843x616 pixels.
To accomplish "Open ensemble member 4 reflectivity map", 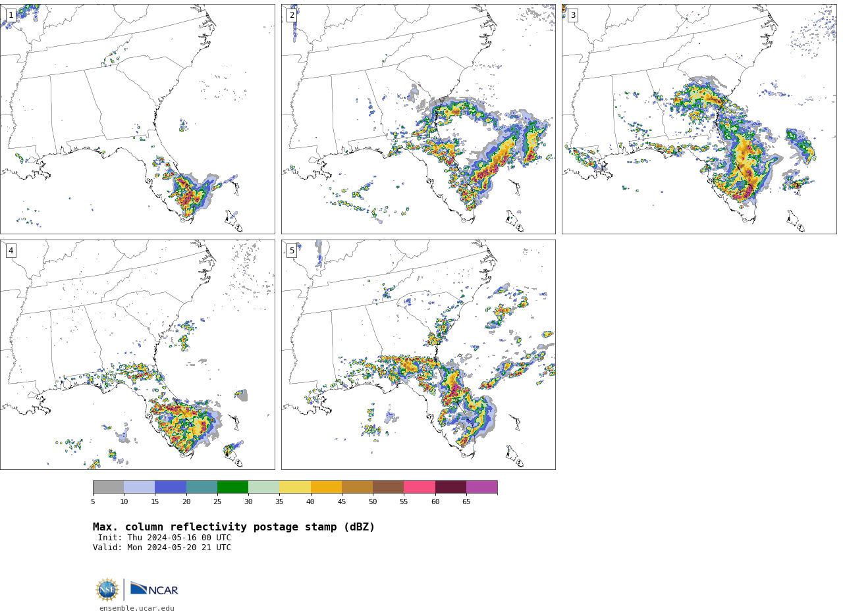I will (137, 355).
